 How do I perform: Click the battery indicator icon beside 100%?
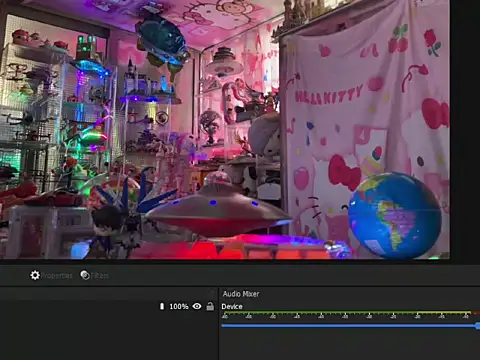click(162, 306)
